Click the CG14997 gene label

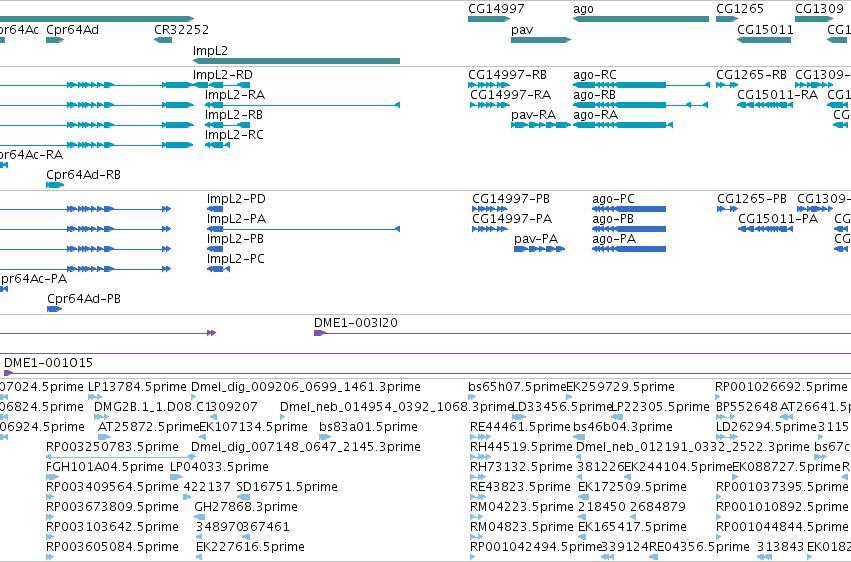[x=496, y=9]
